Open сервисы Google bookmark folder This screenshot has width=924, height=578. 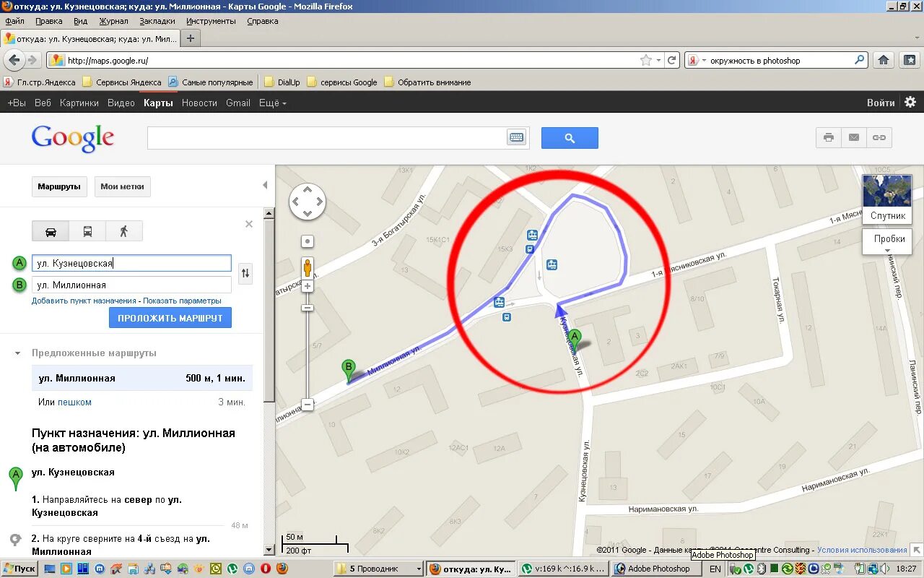[342, 82]
